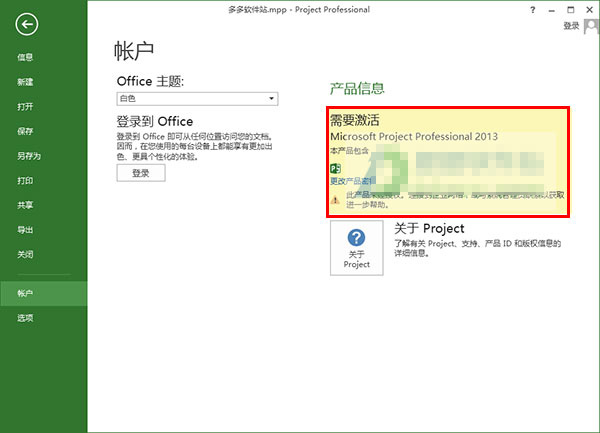The image size is (600, 433).
Task: Click the 关于 Project heading text
Action: point(429,229)
